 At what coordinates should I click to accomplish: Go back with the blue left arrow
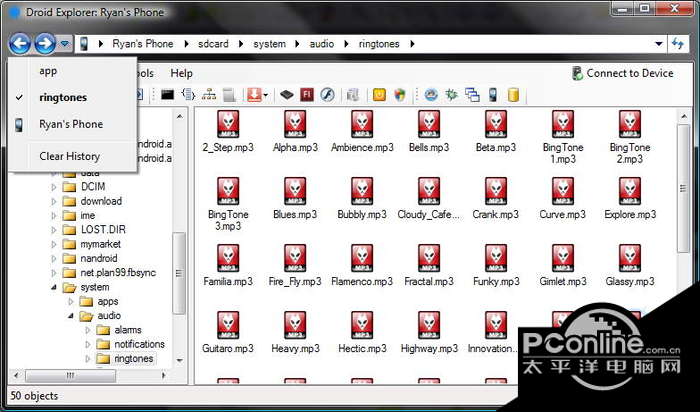[20, 44]
